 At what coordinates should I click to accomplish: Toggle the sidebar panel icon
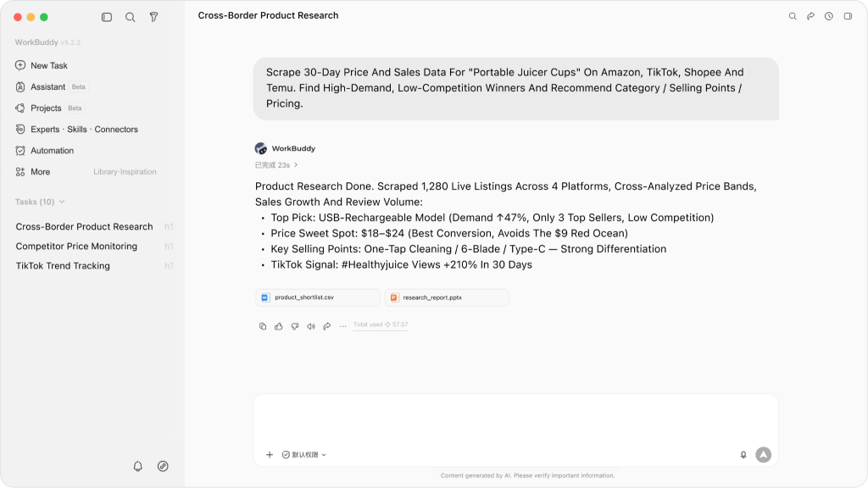coord(107,17)
